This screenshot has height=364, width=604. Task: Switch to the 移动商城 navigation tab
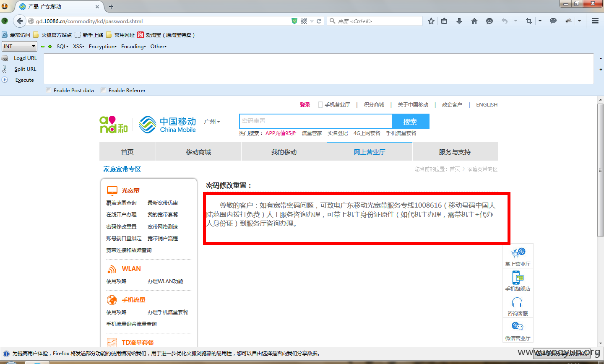(198, 152)
